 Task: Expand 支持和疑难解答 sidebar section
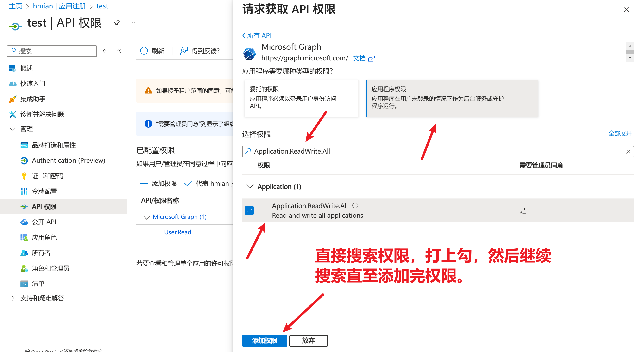click(x=13, y=298)
